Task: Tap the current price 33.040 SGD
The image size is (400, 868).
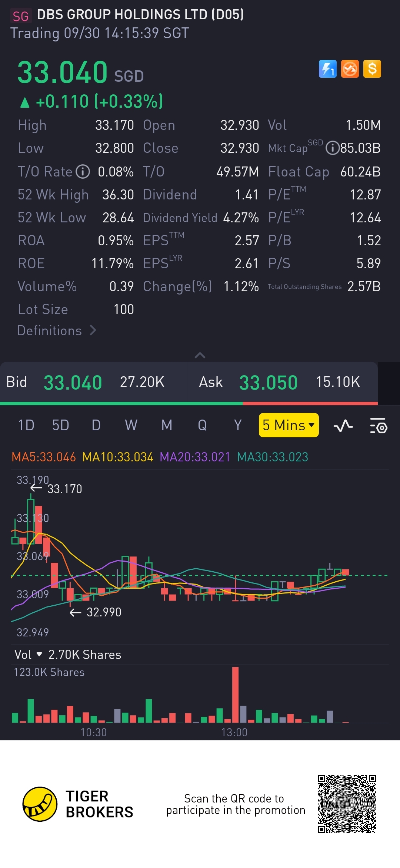Action: click(81, 73)
